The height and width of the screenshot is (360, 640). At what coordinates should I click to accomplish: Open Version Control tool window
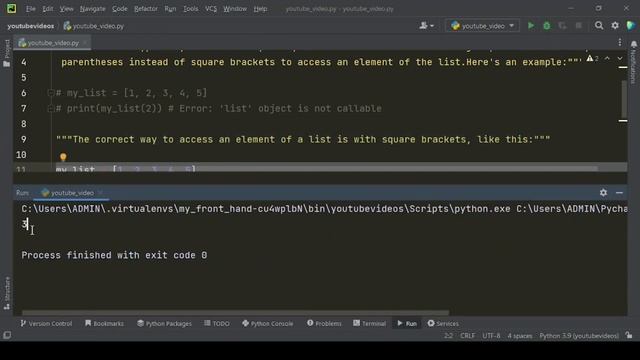pyautogui.click(x=46, y=323)
